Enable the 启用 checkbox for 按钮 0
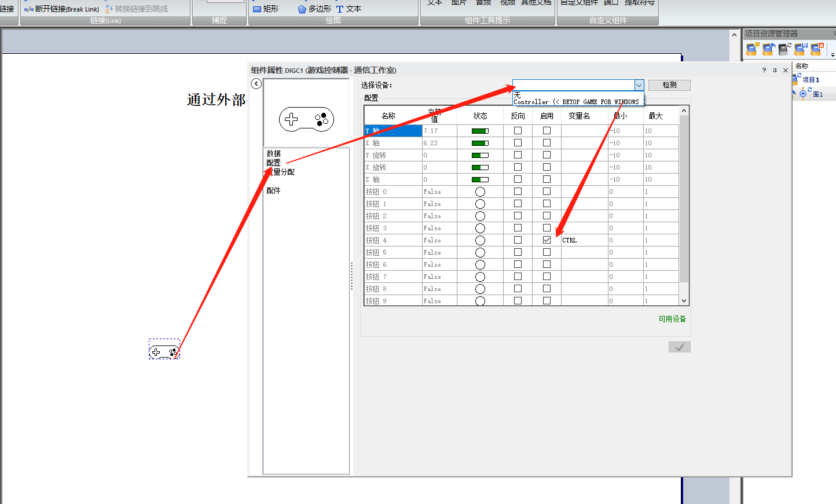The height and width of the screenshot is (504, 836). [547, 192]
